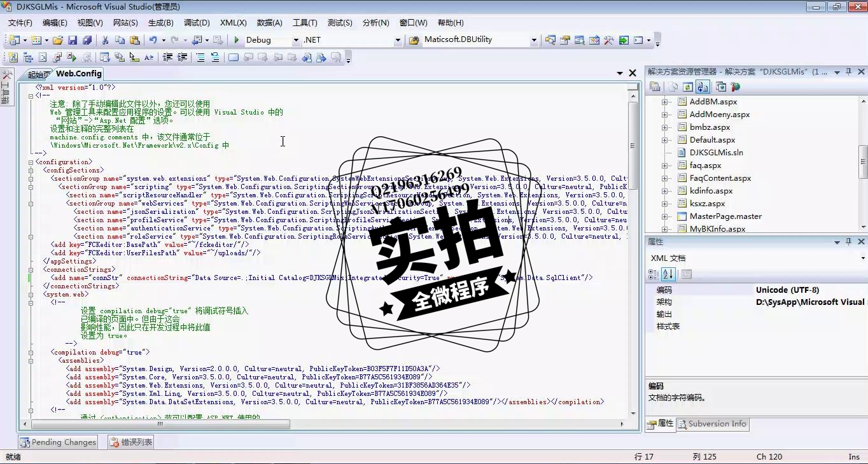The image size is (868, 464).
Task: Open the 错误列表 tab
Action: 130,442
